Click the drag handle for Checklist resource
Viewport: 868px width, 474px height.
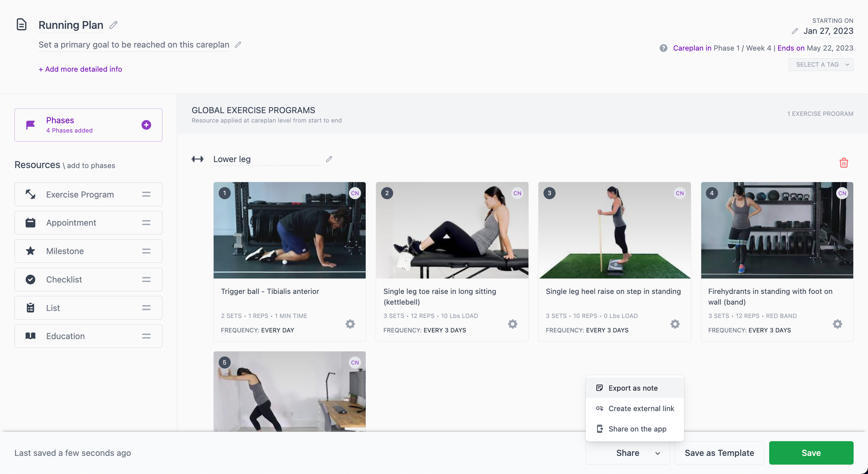146,280
